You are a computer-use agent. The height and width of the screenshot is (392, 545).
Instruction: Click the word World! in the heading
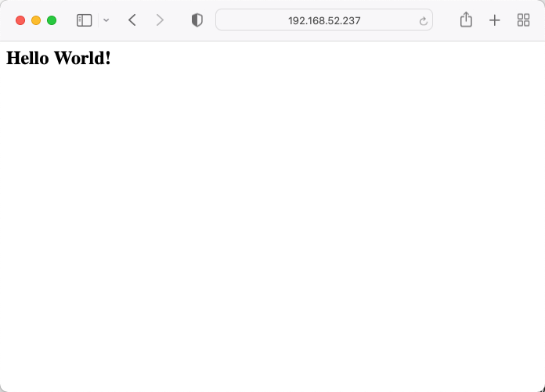point(83,58)
